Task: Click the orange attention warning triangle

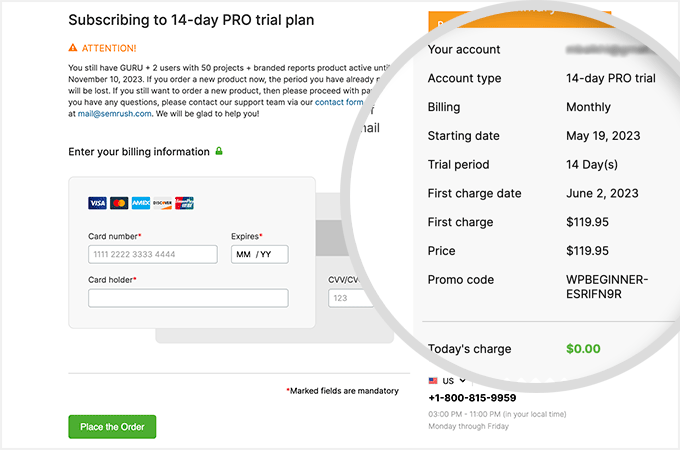Action: 73,48
